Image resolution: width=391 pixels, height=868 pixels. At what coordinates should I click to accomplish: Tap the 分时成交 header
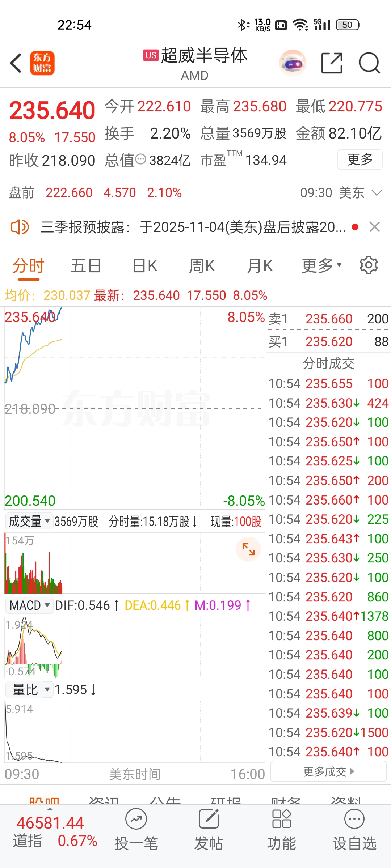328,363
